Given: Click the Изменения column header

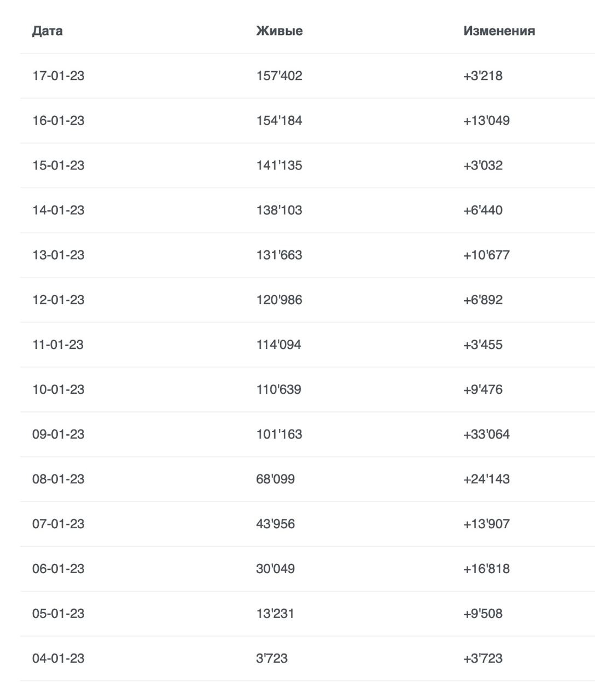Looking at the screenshot, I should [499, 31].
